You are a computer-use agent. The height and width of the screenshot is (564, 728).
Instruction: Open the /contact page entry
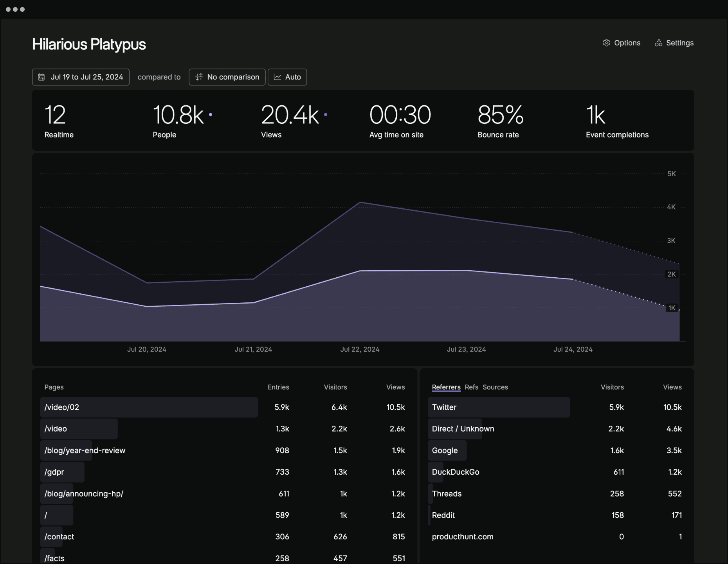click(59, 537)
